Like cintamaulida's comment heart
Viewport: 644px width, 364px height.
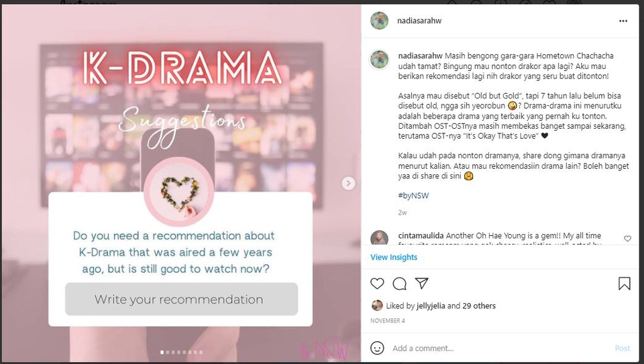pyautogui.click(x=628, y=239)
